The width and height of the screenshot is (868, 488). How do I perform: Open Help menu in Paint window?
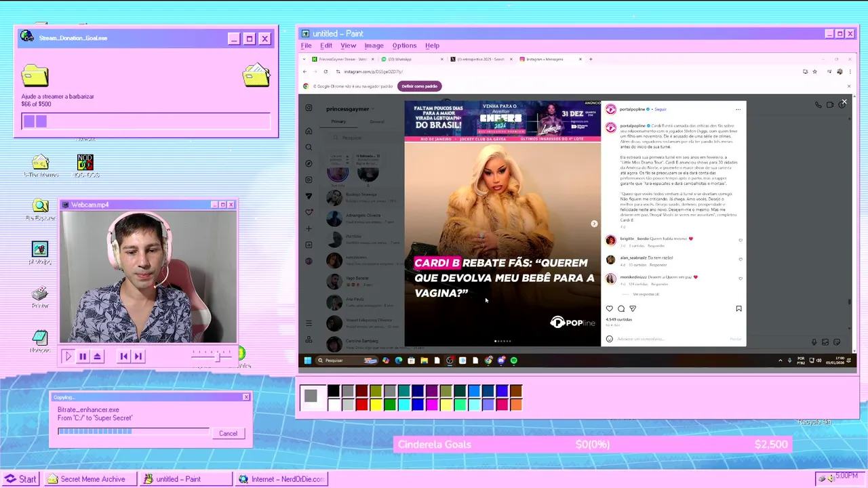432,45
